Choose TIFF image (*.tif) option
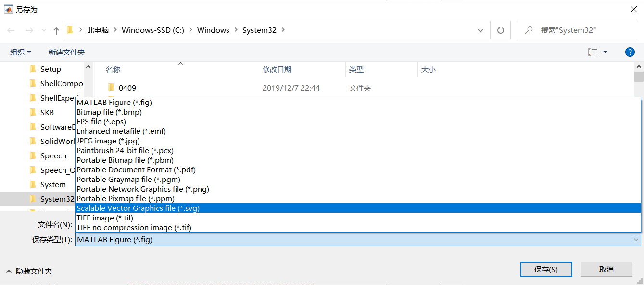This screenshot has width=644, height=285. pyautogui.click(x=358, y=218)
